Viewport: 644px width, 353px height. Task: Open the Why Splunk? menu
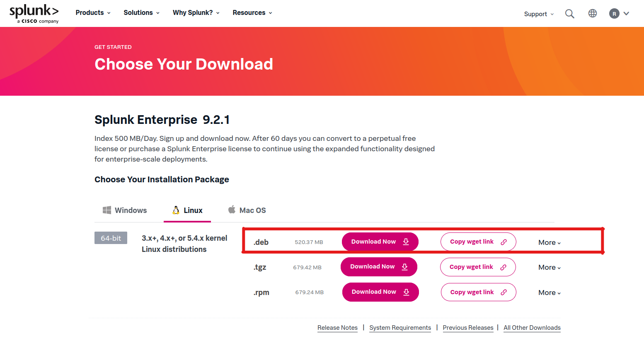[196, 12]
